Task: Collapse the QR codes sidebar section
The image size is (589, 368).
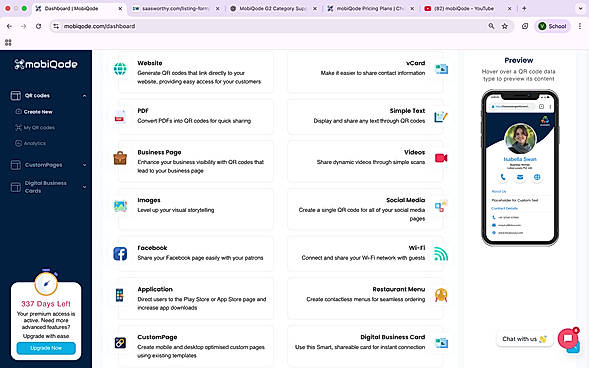Action: click(x=84, y=96)
